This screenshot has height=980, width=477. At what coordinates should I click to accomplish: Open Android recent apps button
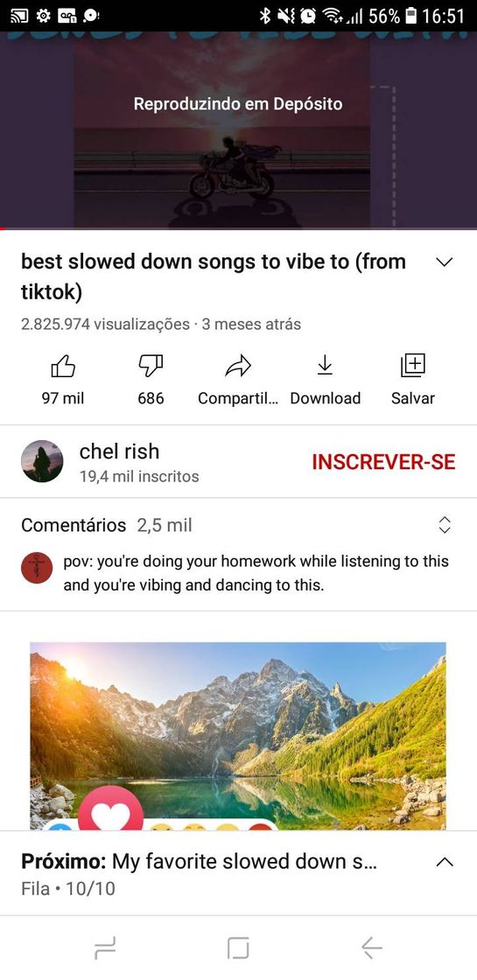105,948
